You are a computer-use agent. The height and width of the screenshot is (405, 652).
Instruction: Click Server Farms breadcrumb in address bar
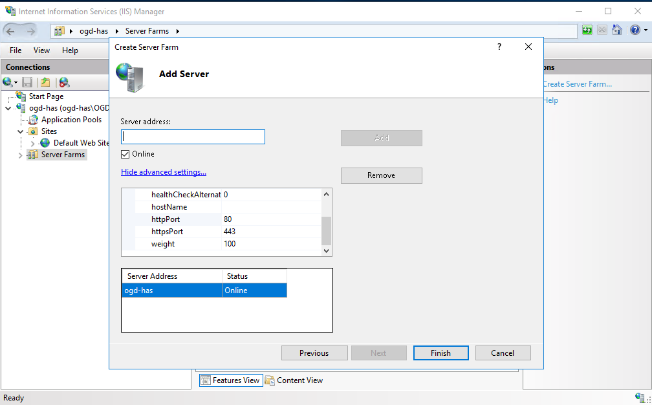tap(147, 31)
